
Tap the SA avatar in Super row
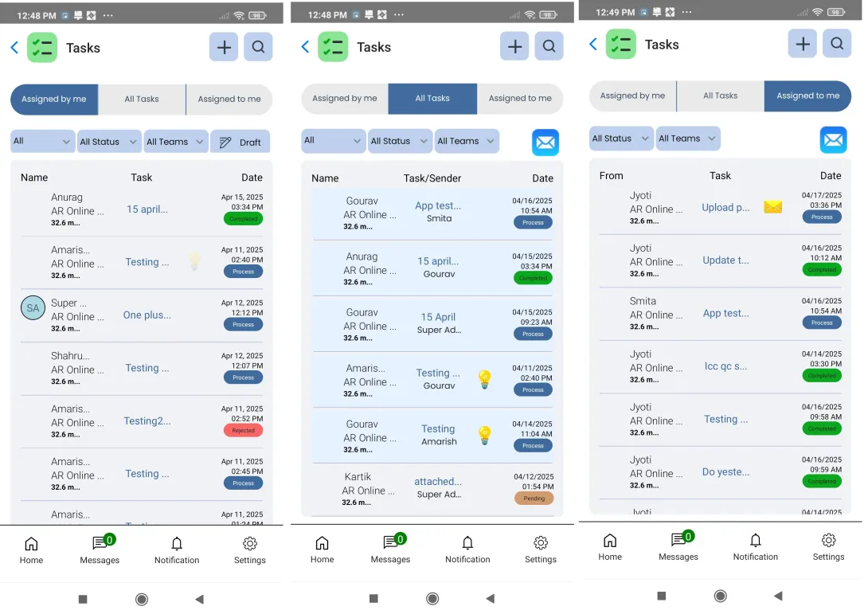pyautogui.click(x=33, y=308)
